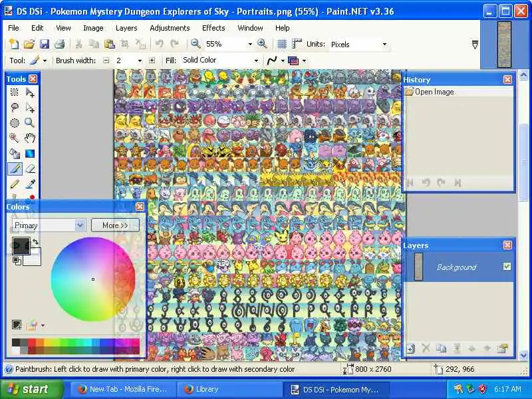Click the More >> button in Colors
The image size is (532, 399).
point(115,225)
